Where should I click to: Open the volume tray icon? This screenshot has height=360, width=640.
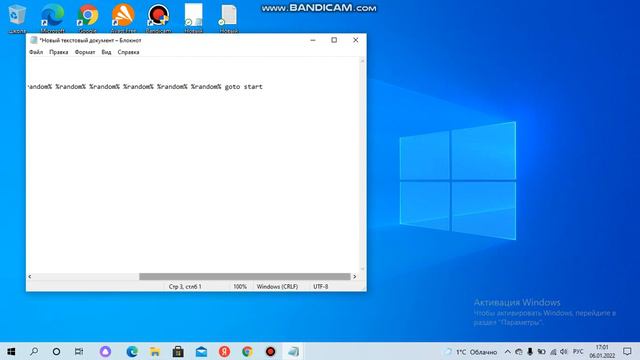coord(564,352)
